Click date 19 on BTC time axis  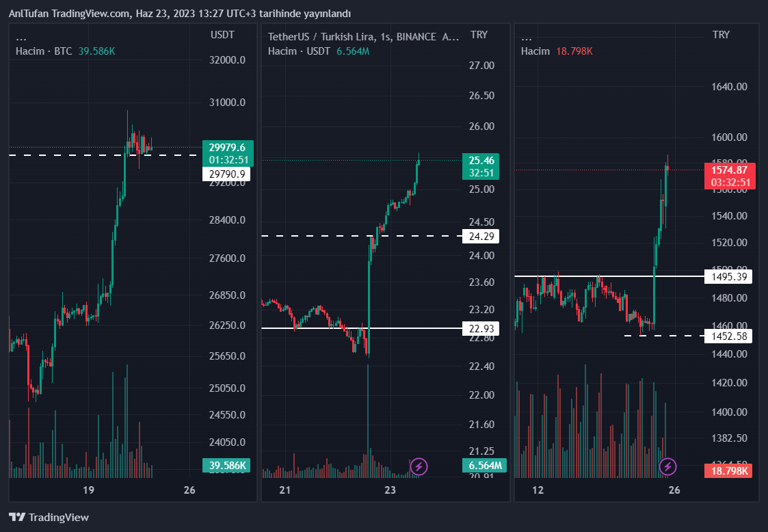88,490
